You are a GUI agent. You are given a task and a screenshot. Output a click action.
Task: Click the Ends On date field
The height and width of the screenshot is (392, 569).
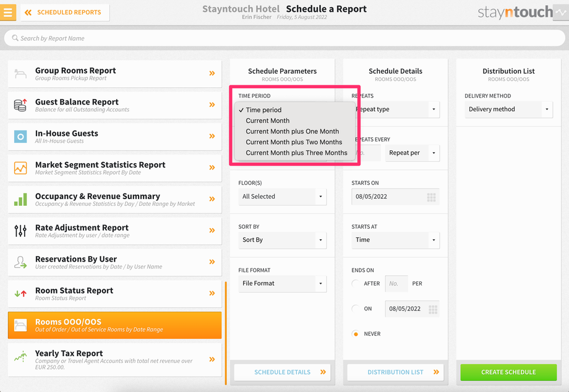413,309
